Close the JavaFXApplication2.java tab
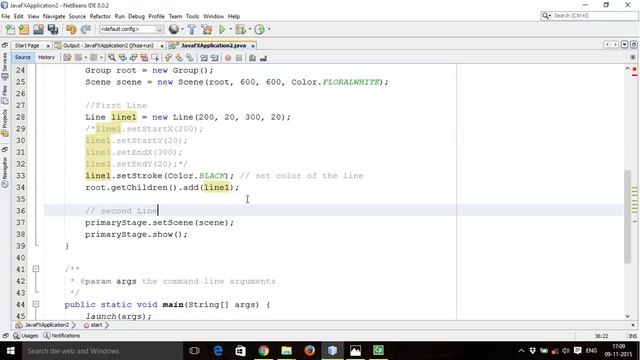Screen dimensions: 640x360 [253, 46]
